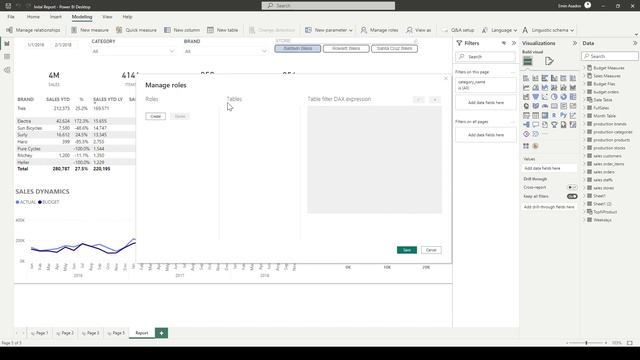The image size is (640, 360).
Task: Click the Filters pane search field
Action: click(486, 57)
